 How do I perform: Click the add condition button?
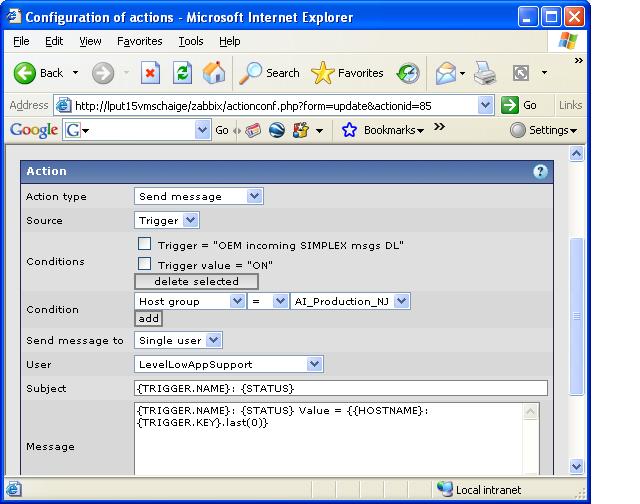[148, 318]
